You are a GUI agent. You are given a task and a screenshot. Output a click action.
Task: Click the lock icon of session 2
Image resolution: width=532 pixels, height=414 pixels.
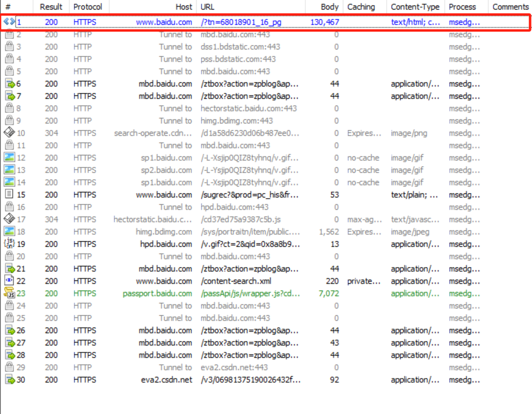tap(10, 34)
